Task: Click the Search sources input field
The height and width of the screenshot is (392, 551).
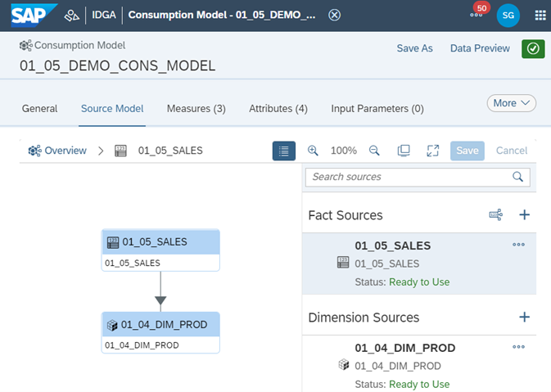Action: [x=409, y=177]
